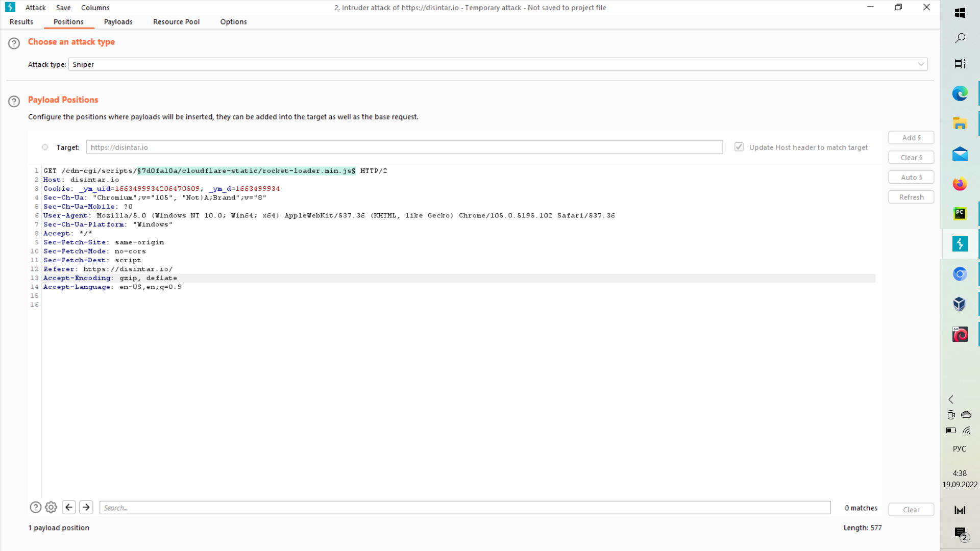The image size is (980, 551).
Task: Go to previous search match arrow
Action: [69, 507]
